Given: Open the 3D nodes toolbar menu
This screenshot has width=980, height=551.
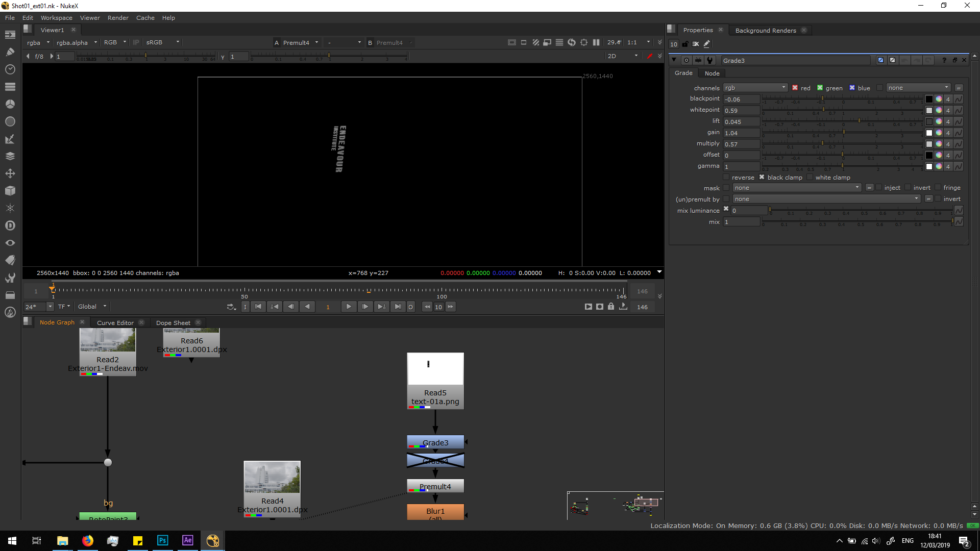Looking at the screenshot, I should click(x=10, y=191).
